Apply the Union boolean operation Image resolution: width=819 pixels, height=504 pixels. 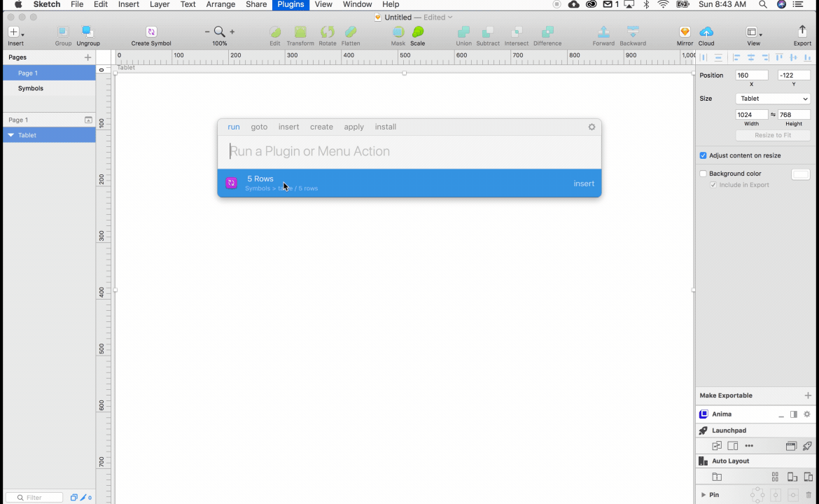(463, 32)
